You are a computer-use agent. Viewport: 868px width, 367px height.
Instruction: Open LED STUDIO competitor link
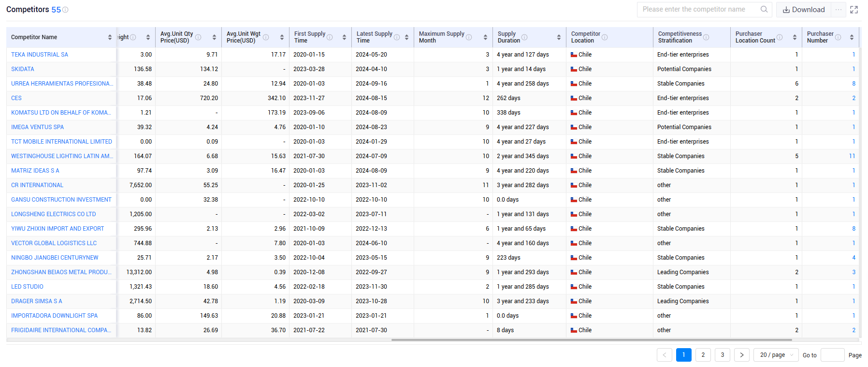(x=27, y=287)
